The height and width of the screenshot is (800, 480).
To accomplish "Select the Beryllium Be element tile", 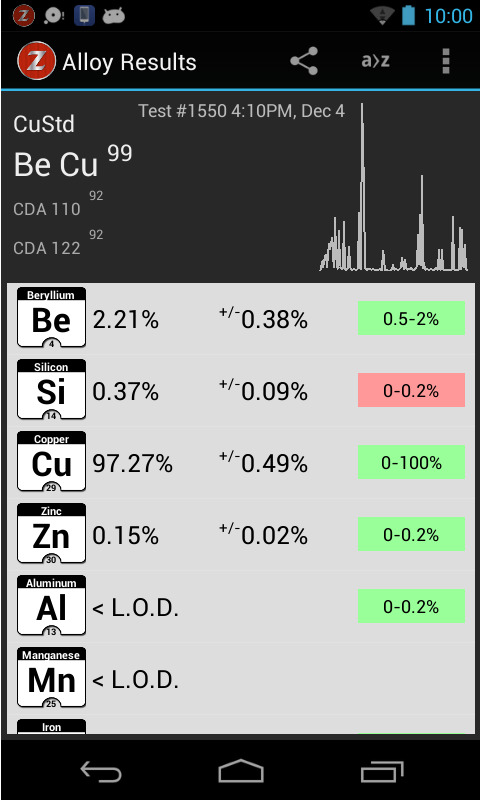I will [51, 317].
